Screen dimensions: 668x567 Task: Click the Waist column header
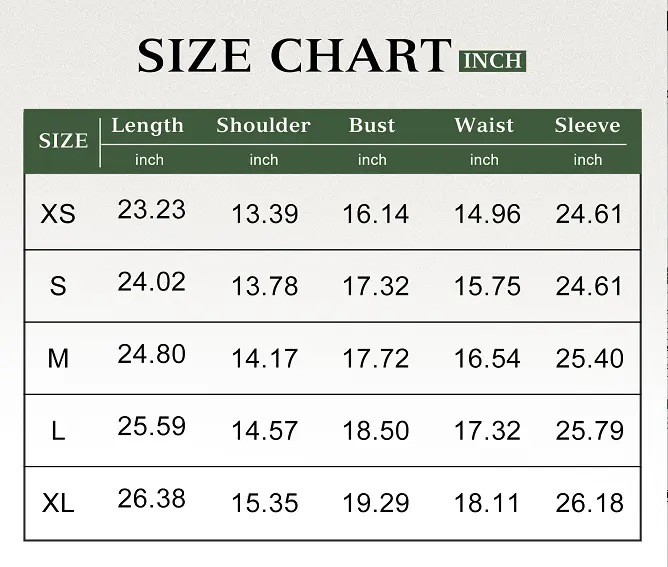(484, 126)
